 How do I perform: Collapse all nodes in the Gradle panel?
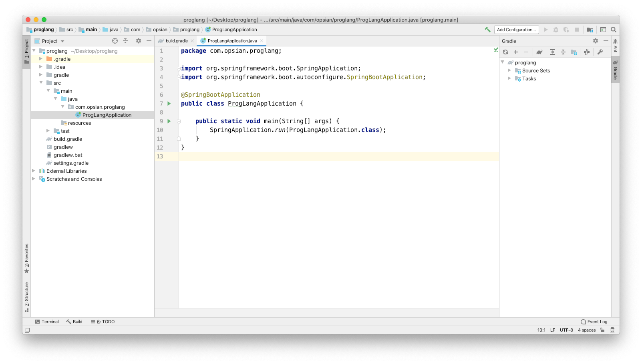(563, 52)
